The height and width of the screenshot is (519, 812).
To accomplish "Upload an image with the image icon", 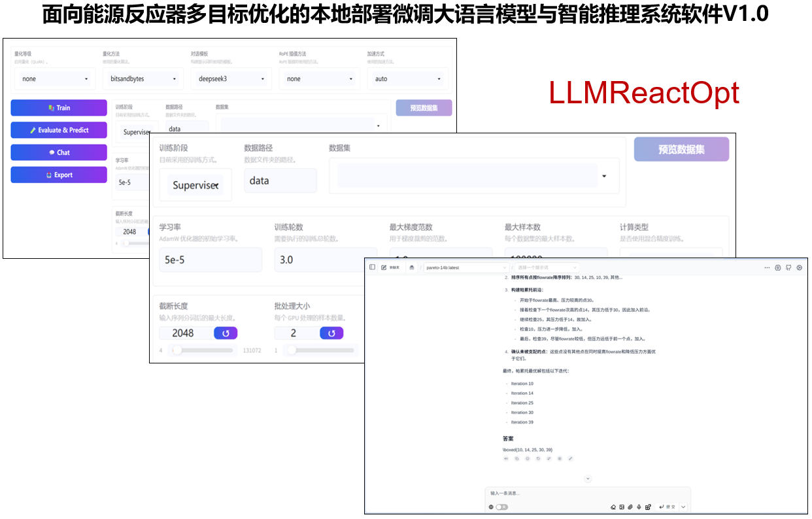I will (x=622, y=507).
